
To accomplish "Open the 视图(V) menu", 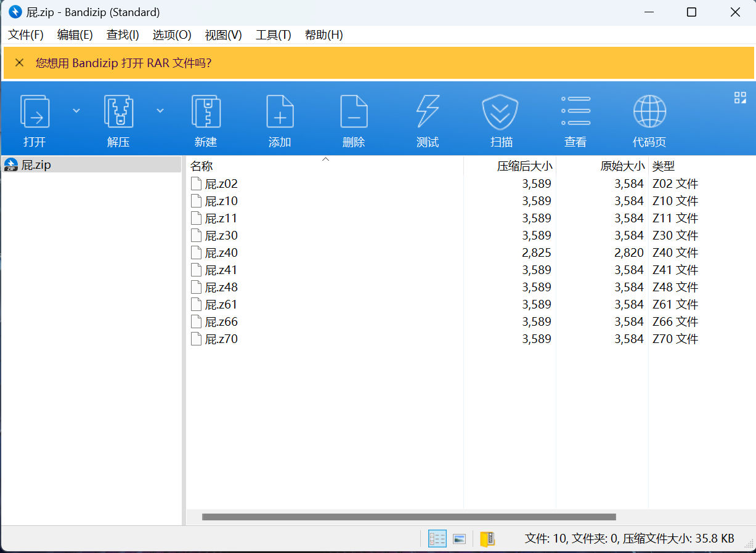I will point(223,35).
